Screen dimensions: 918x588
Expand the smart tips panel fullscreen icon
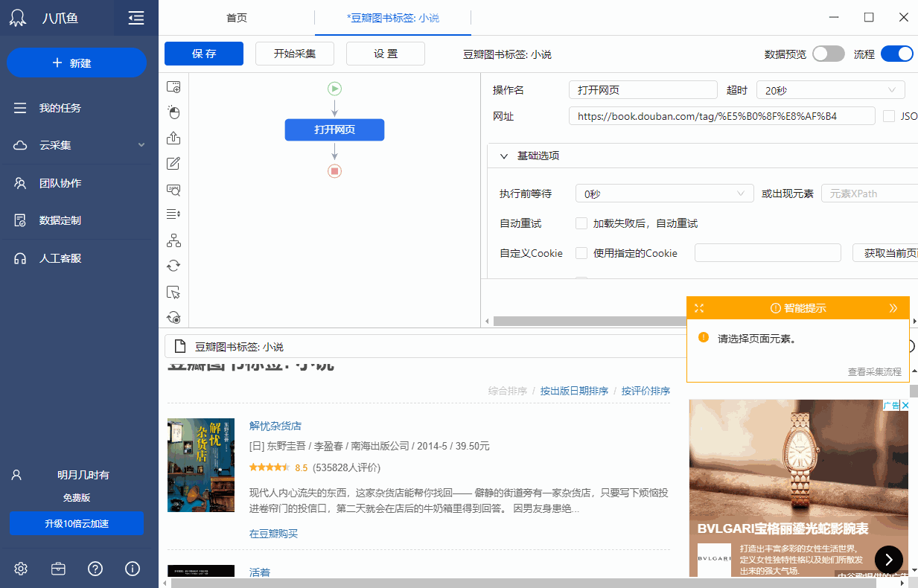tap(698, 308)
